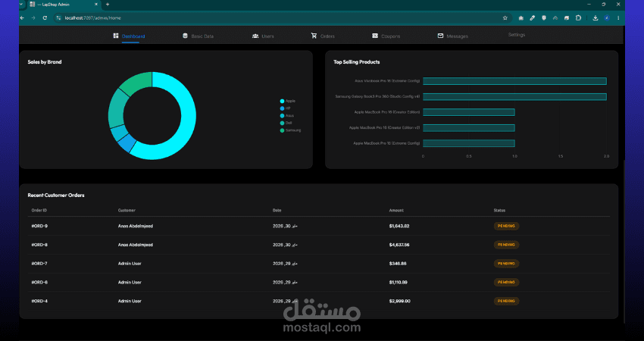Screen dimensions: 644x341
Task: Open the Dashboard nav item
Action: tap(129, 36)
